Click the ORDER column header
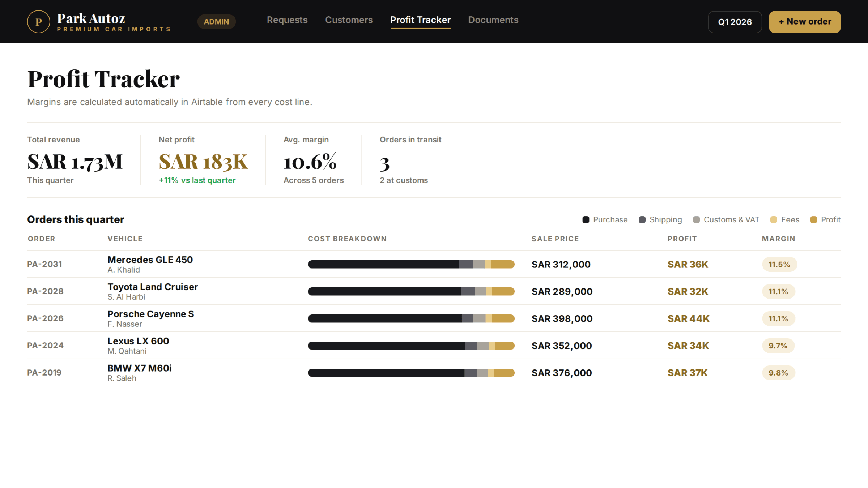This screenshot has width=868, height=488. point(42,239)
